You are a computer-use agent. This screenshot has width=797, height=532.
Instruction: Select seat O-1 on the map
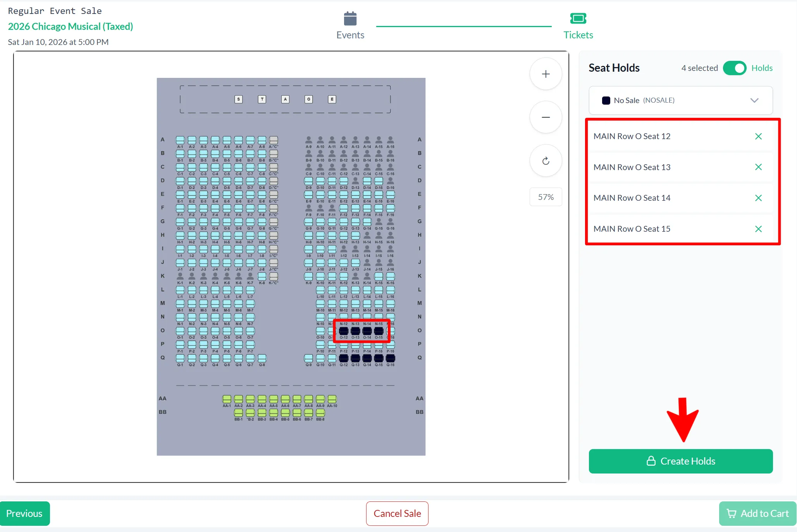(x=180, y=331)
